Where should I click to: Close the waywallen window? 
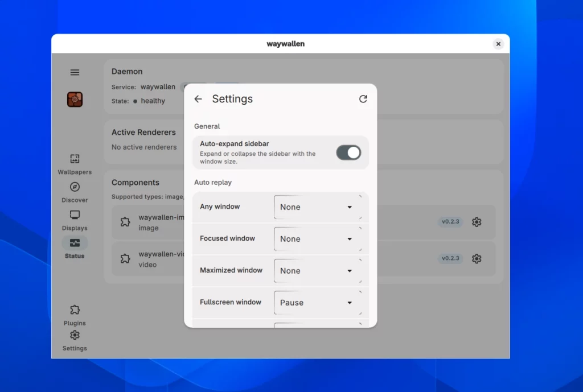[x=498, y=44]
